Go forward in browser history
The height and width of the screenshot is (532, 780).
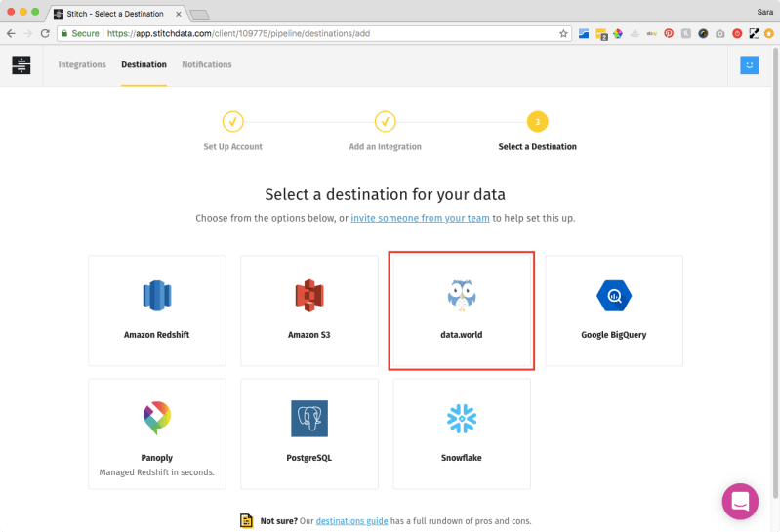(28, 33)
